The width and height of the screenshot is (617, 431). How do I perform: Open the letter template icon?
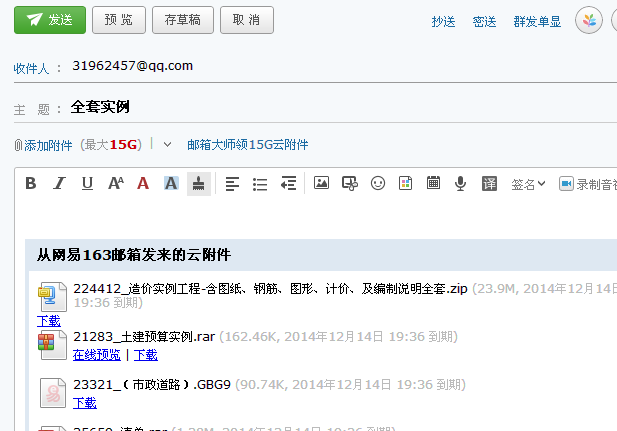coord(405,183)
